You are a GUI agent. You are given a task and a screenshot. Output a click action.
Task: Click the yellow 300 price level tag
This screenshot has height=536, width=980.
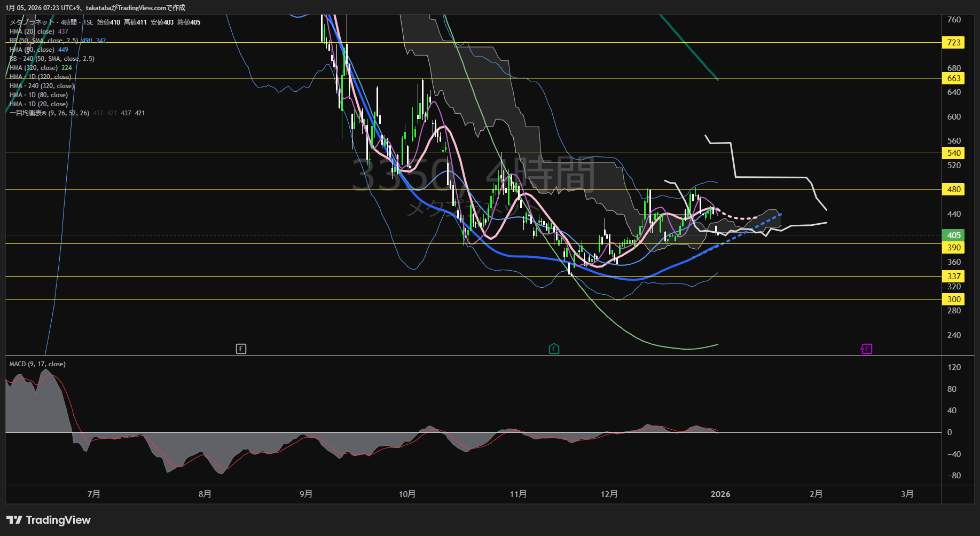(953, 299)
